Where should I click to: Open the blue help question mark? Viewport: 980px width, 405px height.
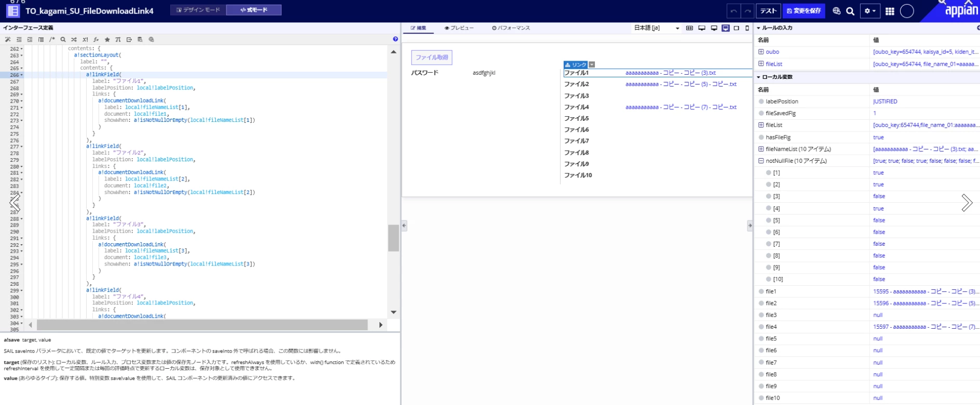(x=396, y=39)
